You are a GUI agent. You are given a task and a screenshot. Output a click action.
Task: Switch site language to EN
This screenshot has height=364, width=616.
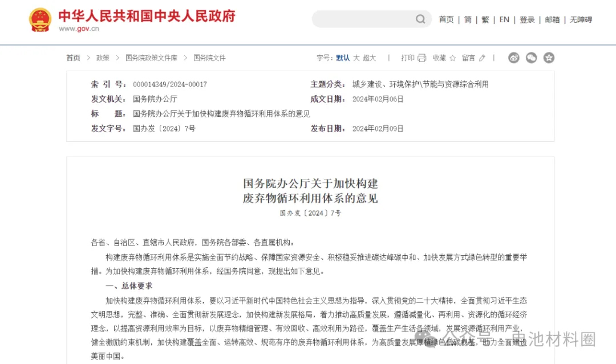click(504, 19)
